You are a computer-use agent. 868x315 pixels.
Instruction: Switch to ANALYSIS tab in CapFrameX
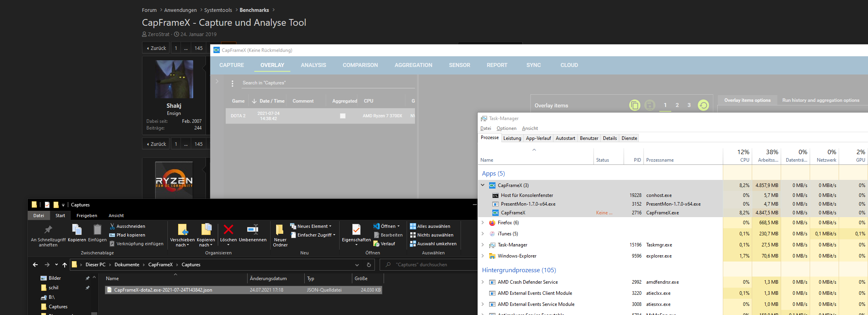pos(313,65)
